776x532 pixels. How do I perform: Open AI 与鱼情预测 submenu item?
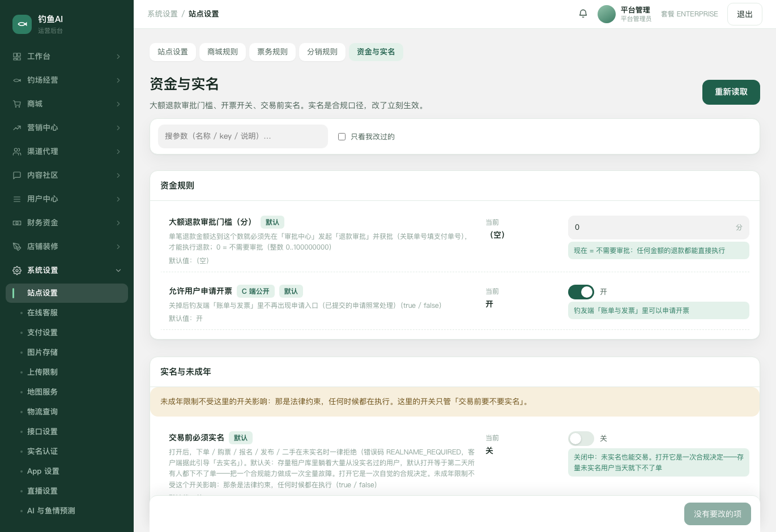(x=67, y=510)
